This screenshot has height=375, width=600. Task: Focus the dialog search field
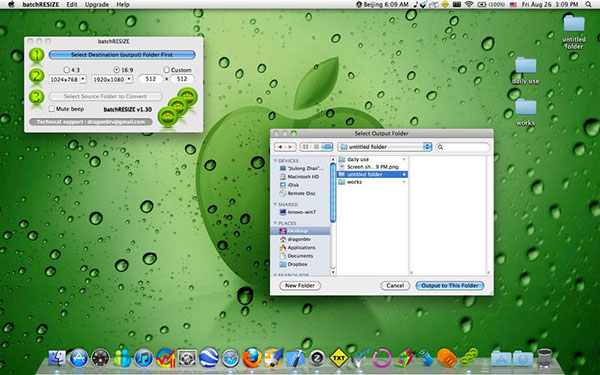(463, 147)
